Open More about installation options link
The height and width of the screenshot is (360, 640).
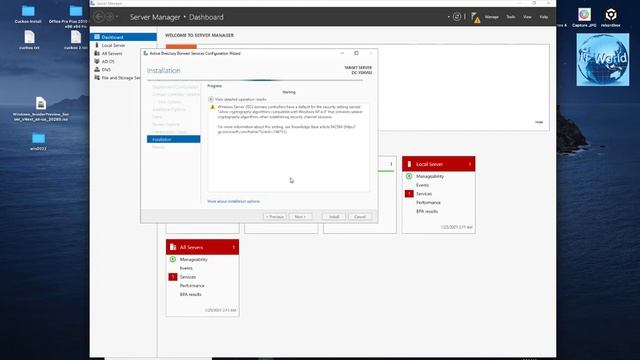tap(233, 201)
